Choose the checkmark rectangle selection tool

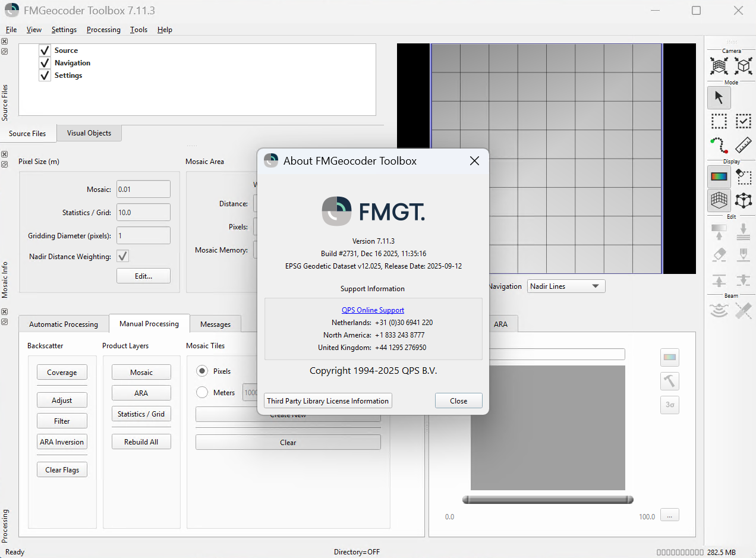[x=744, y=121]
